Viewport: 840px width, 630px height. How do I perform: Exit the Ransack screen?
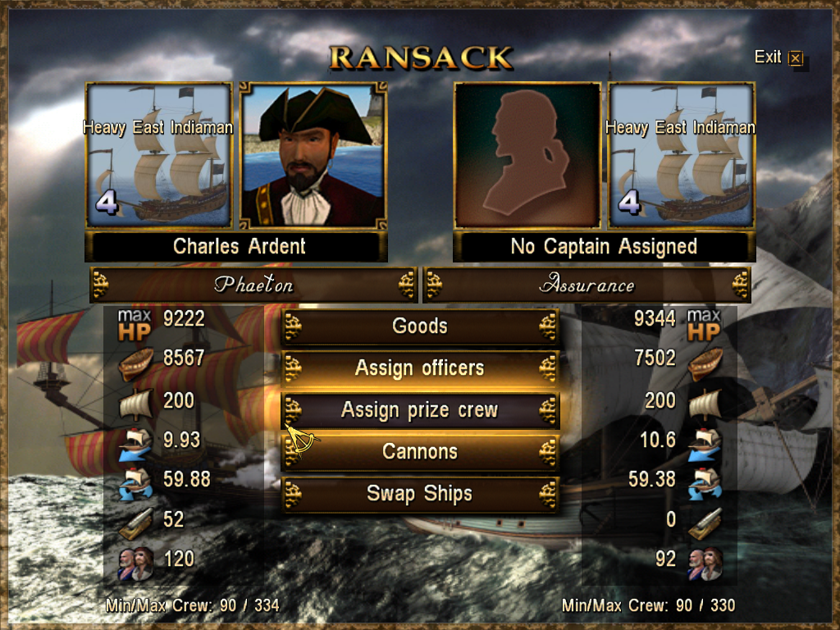click(x=779, y=57)
